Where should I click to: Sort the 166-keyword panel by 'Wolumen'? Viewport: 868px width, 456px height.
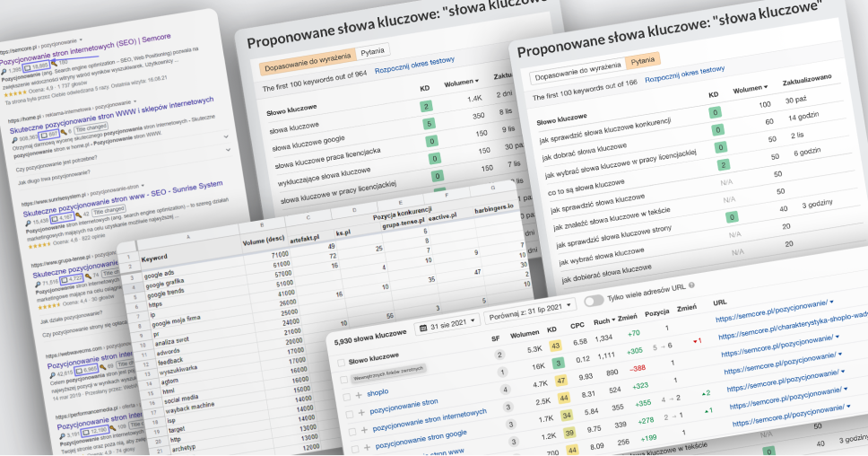pyautogui.click(x=751, y=89)
